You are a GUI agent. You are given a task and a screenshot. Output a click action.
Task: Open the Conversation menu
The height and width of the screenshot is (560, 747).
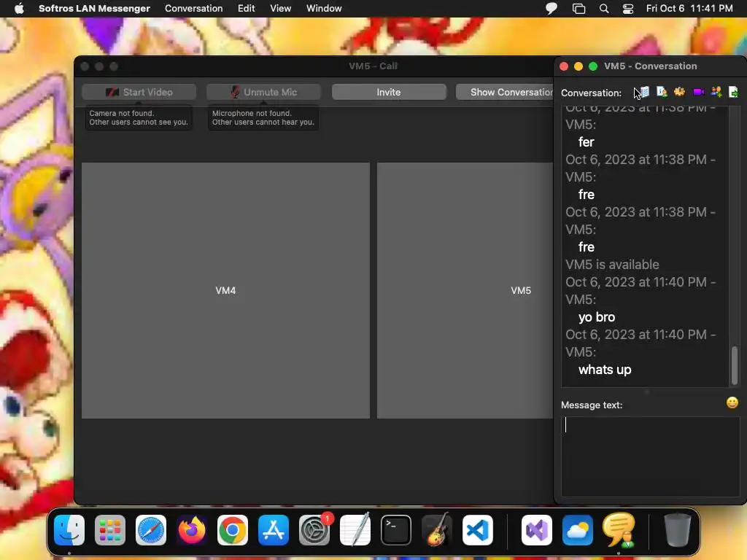pyautogui.click(x=193, y=9)
